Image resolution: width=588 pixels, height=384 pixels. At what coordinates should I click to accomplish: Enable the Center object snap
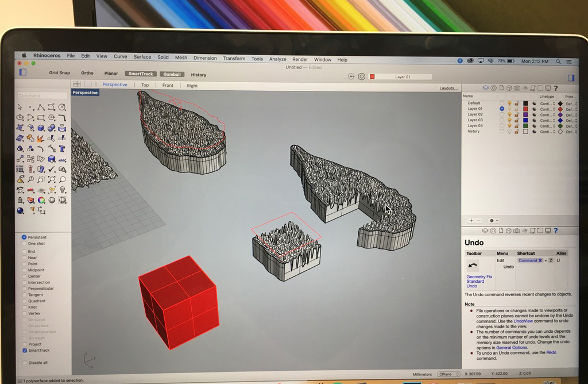pyautogui.click(x=24, y=277)
